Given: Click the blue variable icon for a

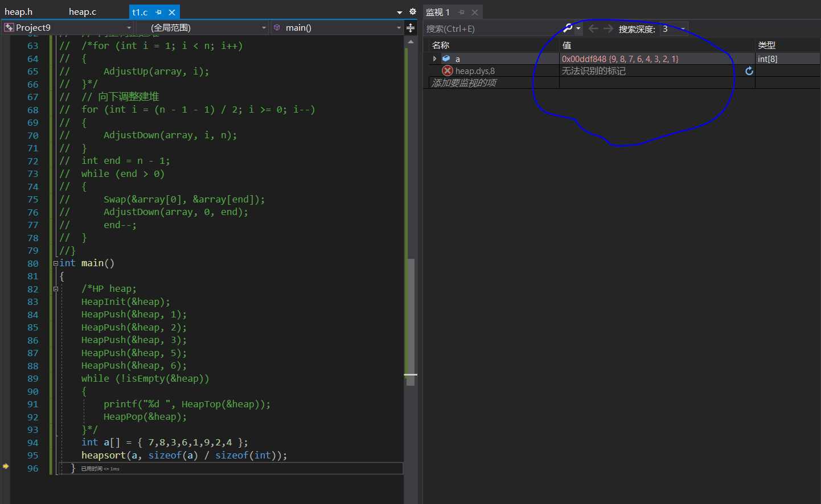Looking at the screenshot, I should click(446, 59).
